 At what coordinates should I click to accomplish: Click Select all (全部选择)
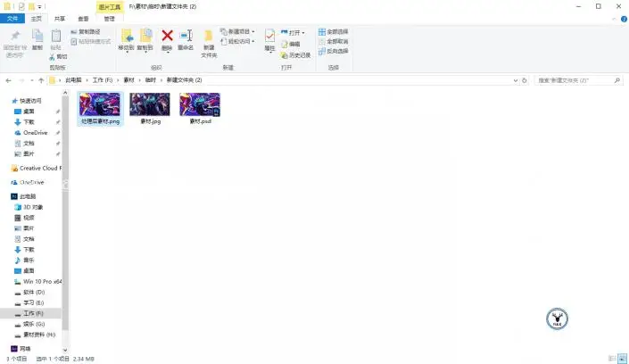334,32
